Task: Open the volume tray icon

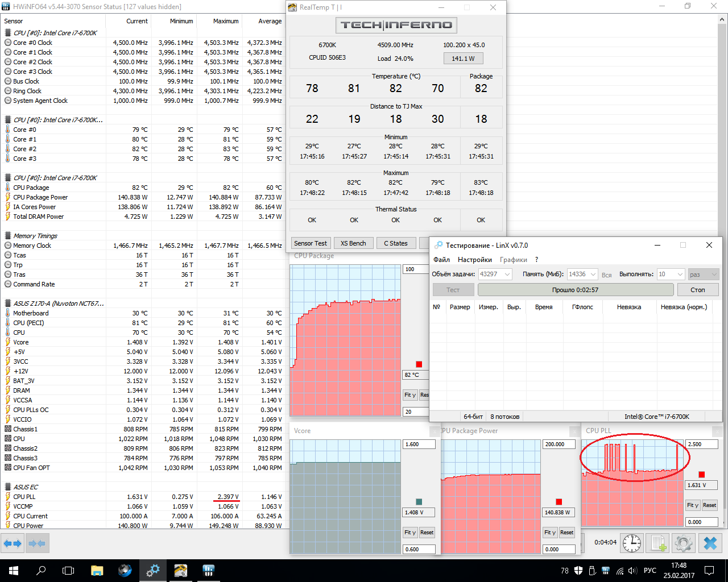Action: coord(634,571)
